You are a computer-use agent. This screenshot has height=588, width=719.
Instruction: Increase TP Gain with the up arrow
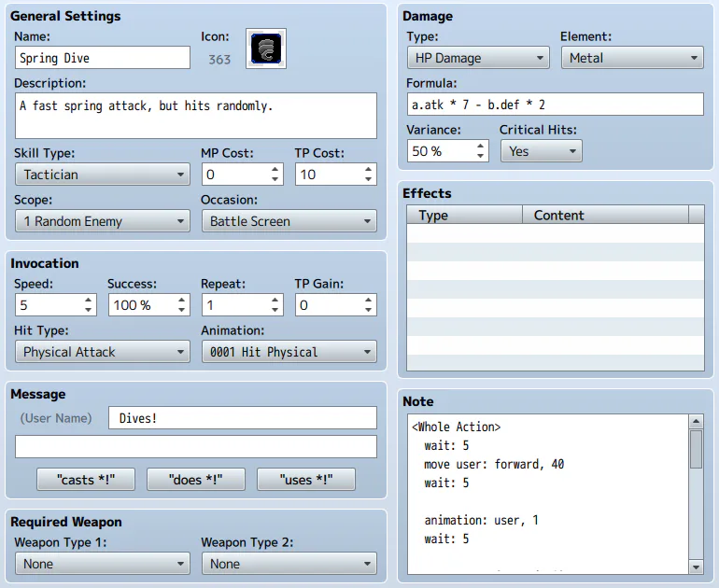click(368, 301)
